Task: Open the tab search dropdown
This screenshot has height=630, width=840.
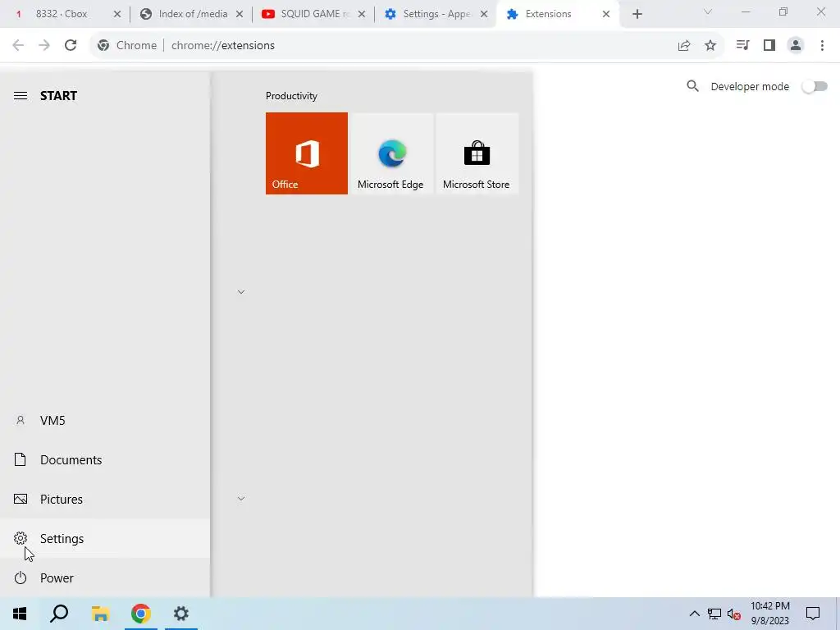Action: (x=708, y=11)
